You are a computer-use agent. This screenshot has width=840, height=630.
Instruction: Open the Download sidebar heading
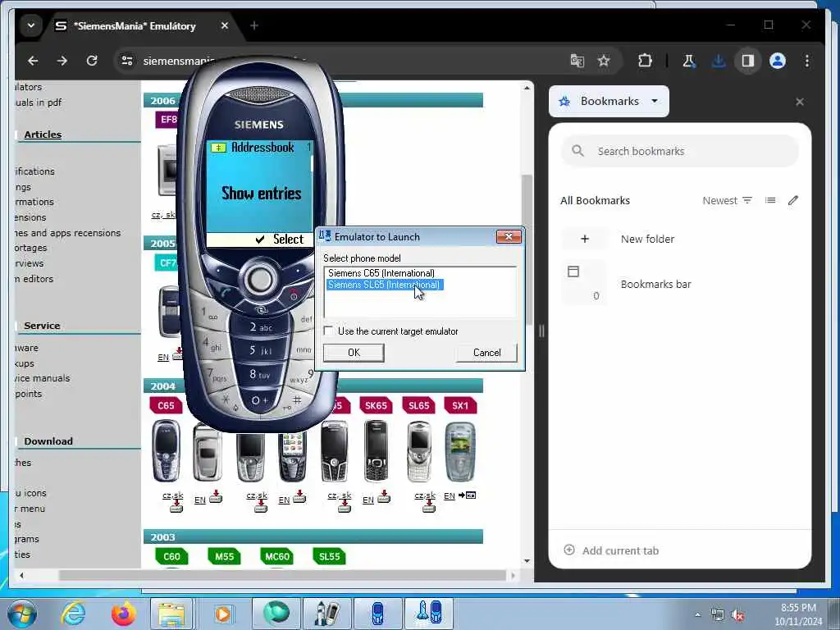[x=48, y=441]
